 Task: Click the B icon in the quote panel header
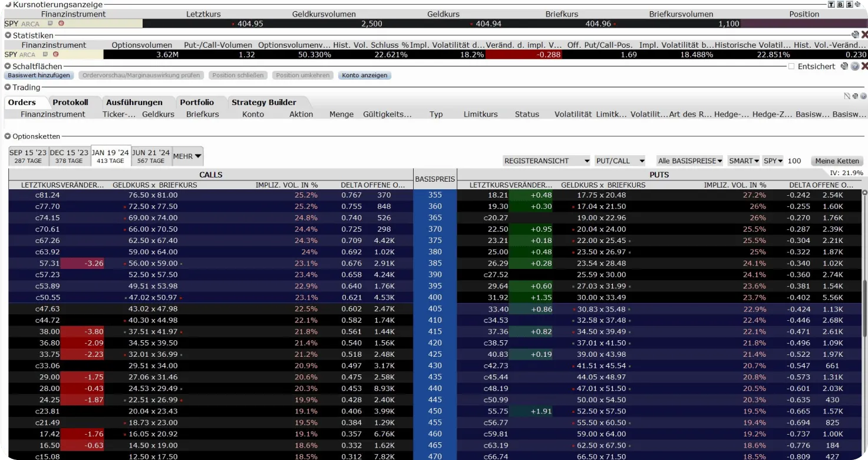coord(840,5)
